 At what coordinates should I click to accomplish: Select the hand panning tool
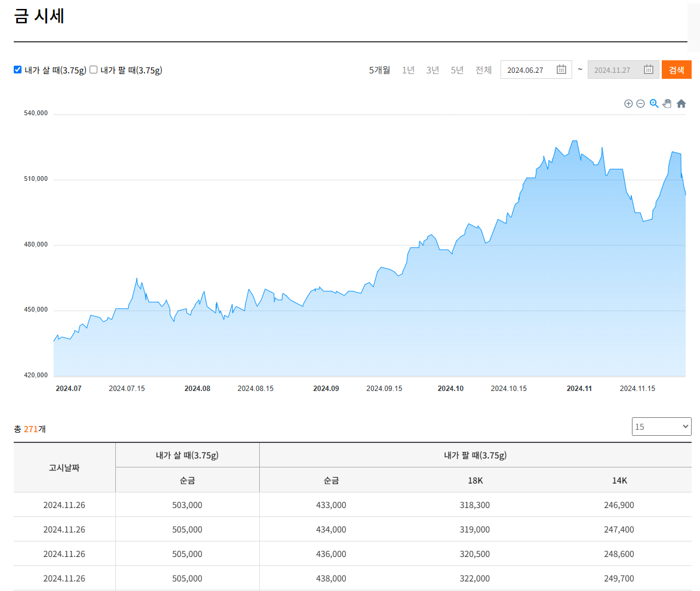point(667,103)
